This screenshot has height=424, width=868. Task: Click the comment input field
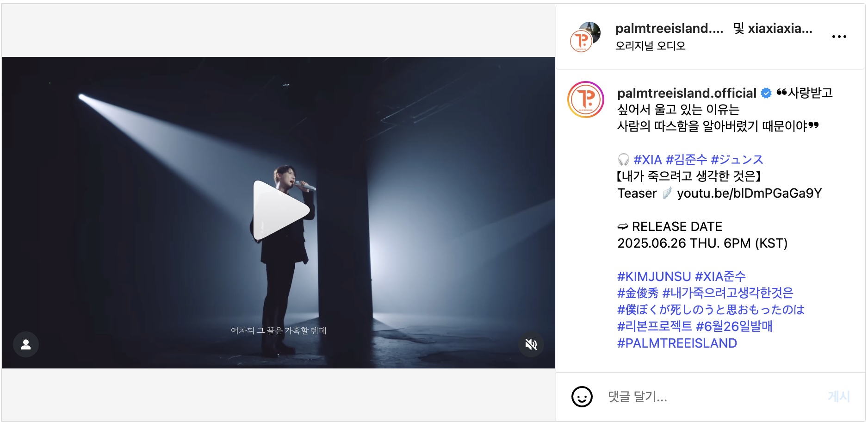(x=713, y=397)
